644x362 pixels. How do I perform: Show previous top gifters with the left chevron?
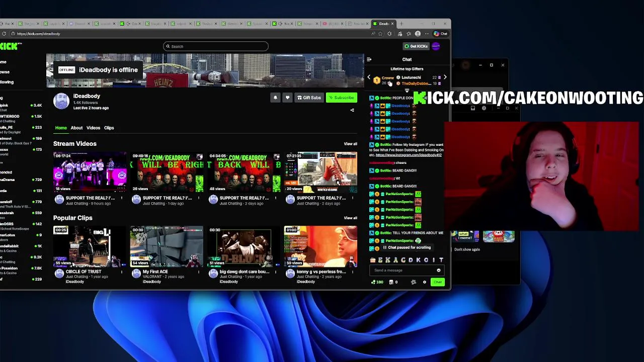tap(369, 78)
